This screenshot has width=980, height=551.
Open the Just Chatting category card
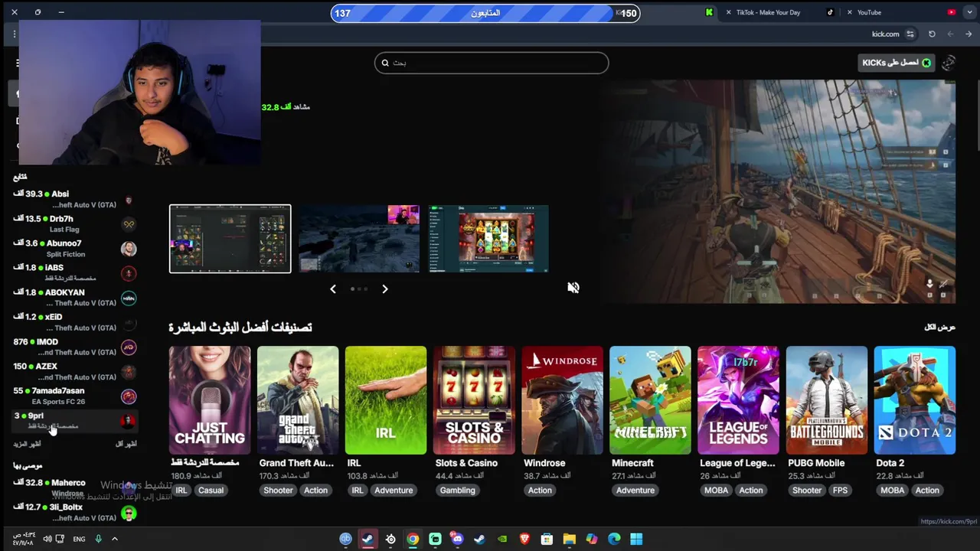click(210, 400)
